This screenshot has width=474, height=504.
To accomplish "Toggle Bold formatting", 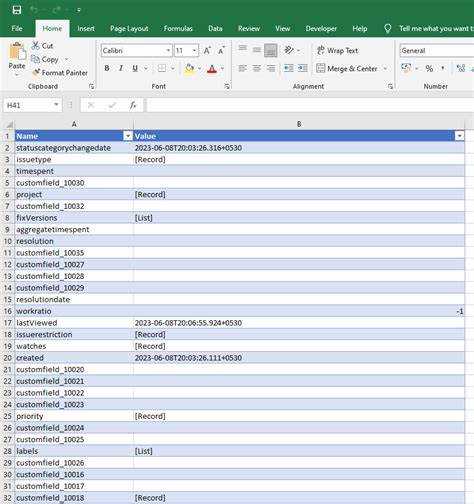I will (x=107, y=68).
